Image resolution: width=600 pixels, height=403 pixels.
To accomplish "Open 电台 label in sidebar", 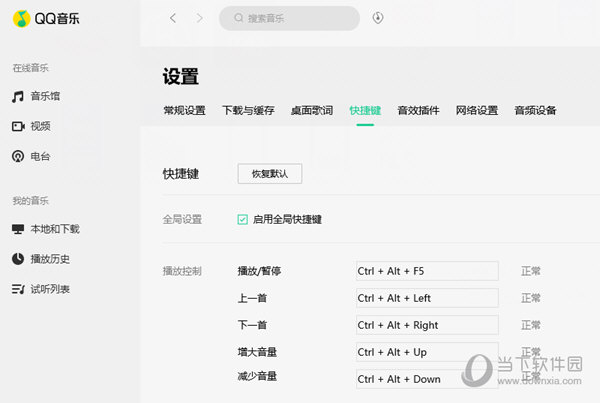I will 41,156.
